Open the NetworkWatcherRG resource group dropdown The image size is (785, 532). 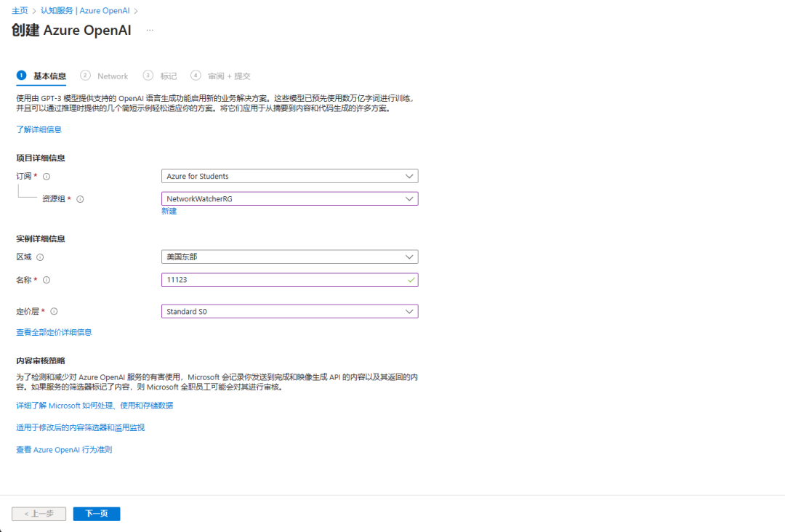point(289,198)
